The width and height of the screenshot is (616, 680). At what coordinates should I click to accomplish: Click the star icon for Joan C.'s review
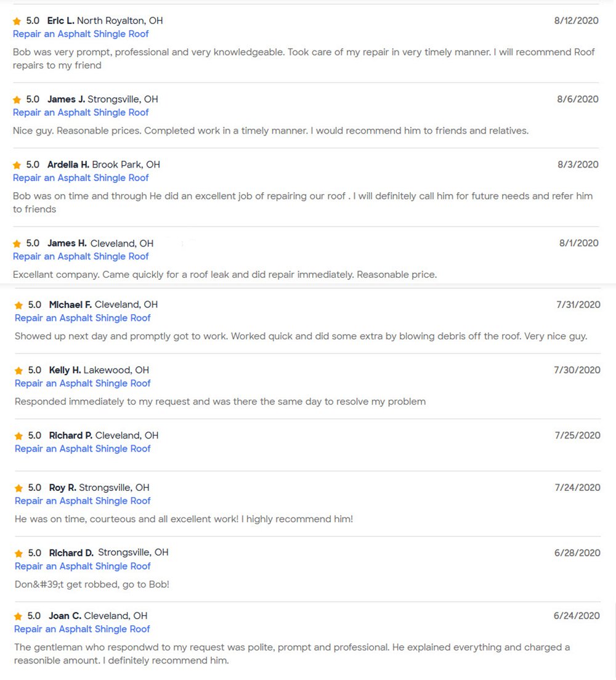click(19, 616)
